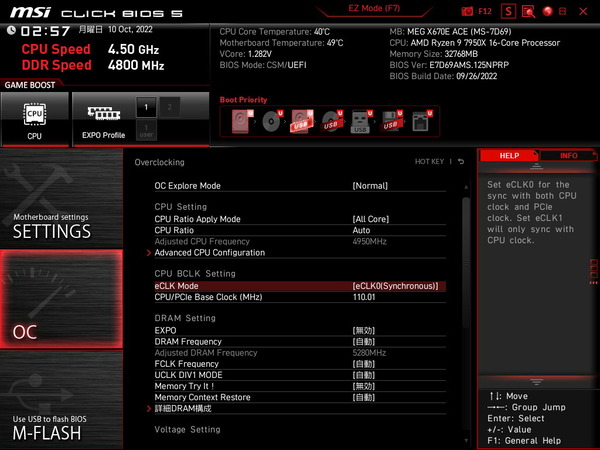Viewport: 600px width, 450px height.
Task: Change Memory Try It ! [無効] setting
Action: 364,386
